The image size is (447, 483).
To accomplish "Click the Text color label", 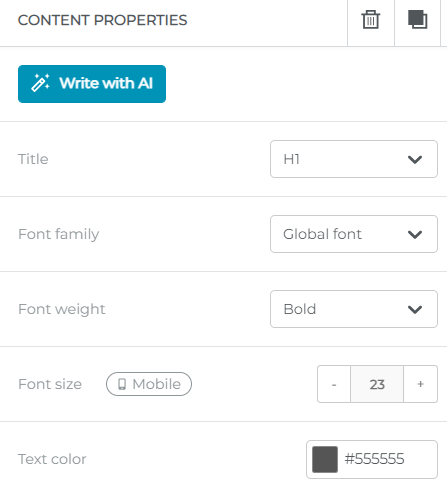I will click(x=52, y=459).
